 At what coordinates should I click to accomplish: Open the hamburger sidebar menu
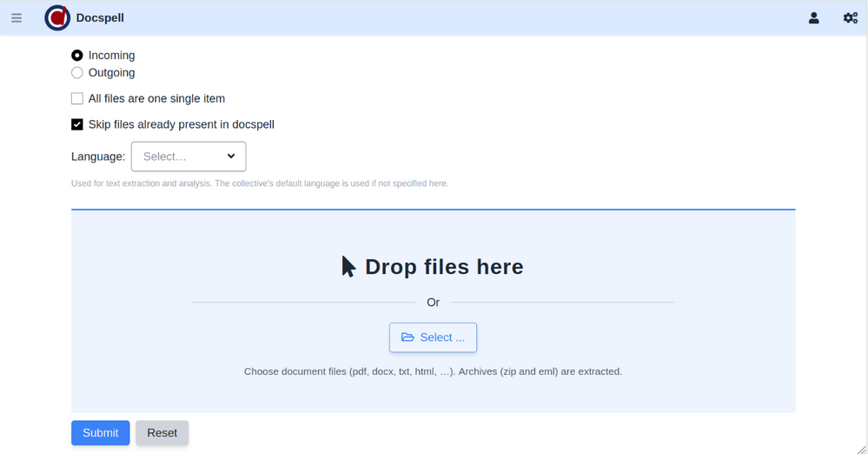[x=17, y=18]
